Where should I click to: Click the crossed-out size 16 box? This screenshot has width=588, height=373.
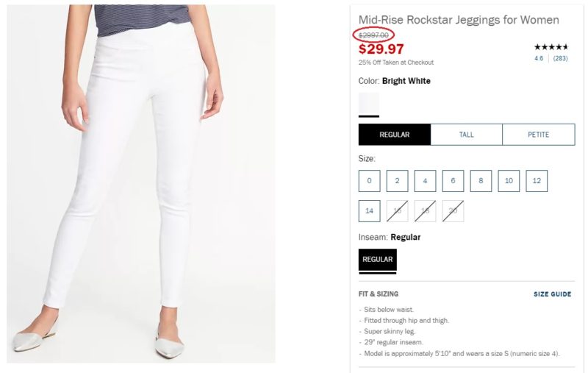pyautogui.click(x=397, y=211)
